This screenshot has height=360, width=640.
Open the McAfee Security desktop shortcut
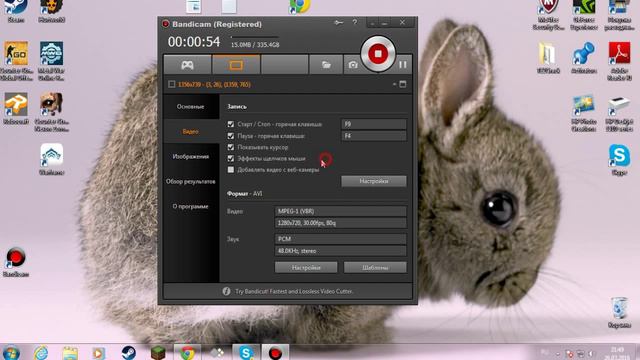click(549, 15)
